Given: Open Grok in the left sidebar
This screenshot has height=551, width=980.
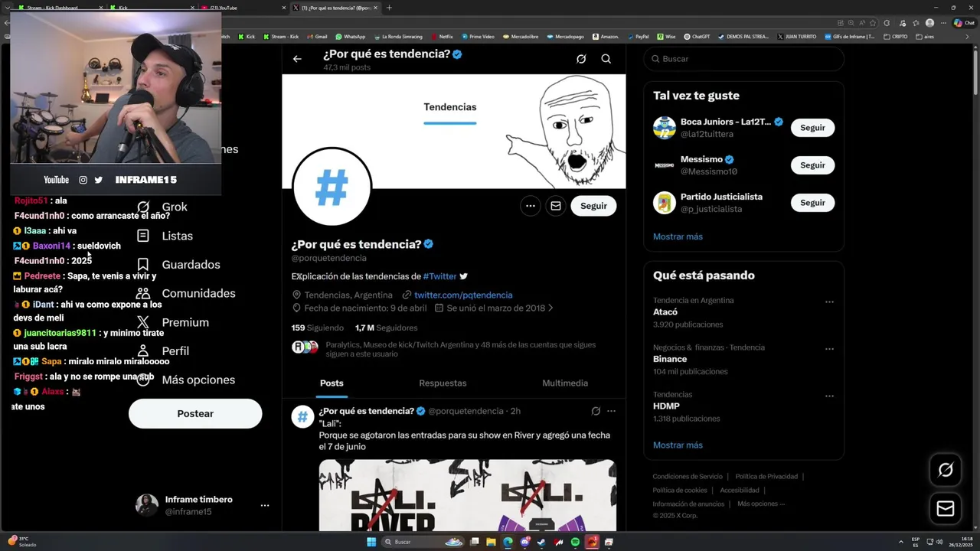Looking at the screenshot, I should coord(162,207).
